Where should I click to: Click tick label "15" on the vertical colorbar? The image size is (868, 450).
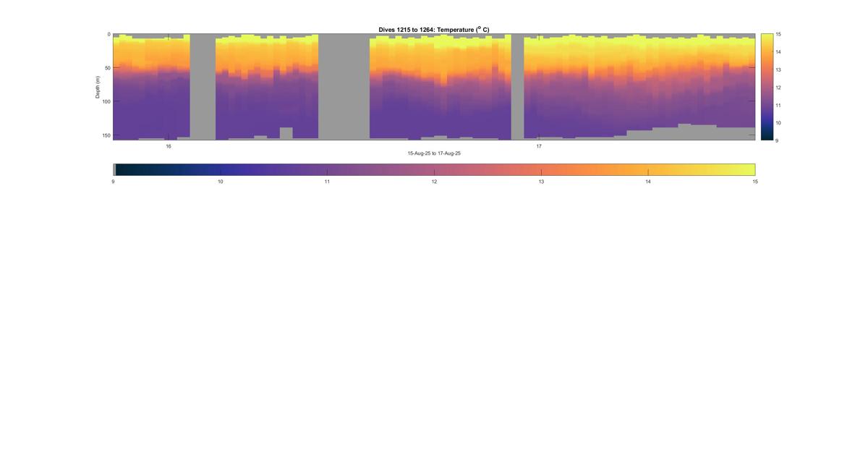click(778, 34)
